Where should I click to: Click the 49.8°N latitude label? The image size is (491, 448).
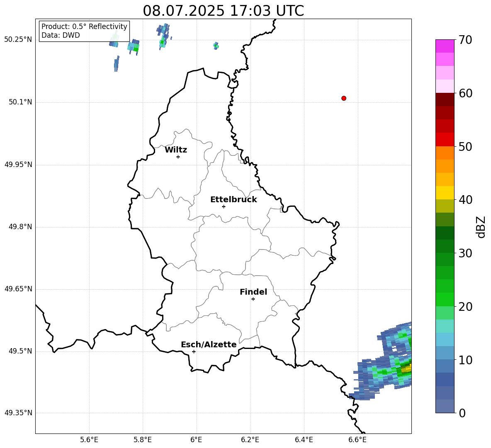coord(20,227)
